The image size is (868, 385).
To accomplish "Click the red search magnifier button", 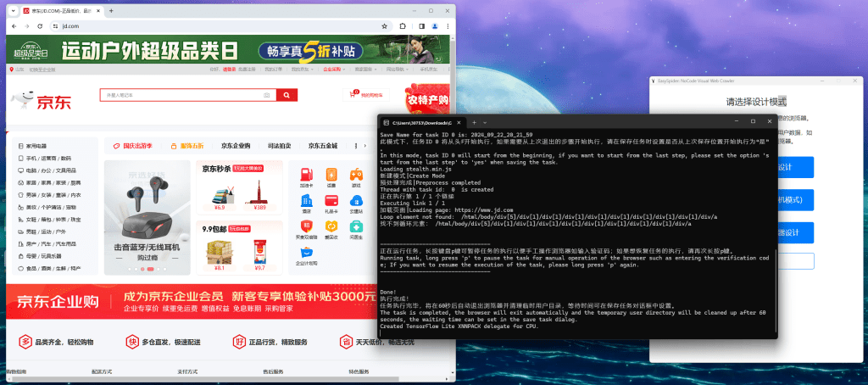I will click(287, 95).
